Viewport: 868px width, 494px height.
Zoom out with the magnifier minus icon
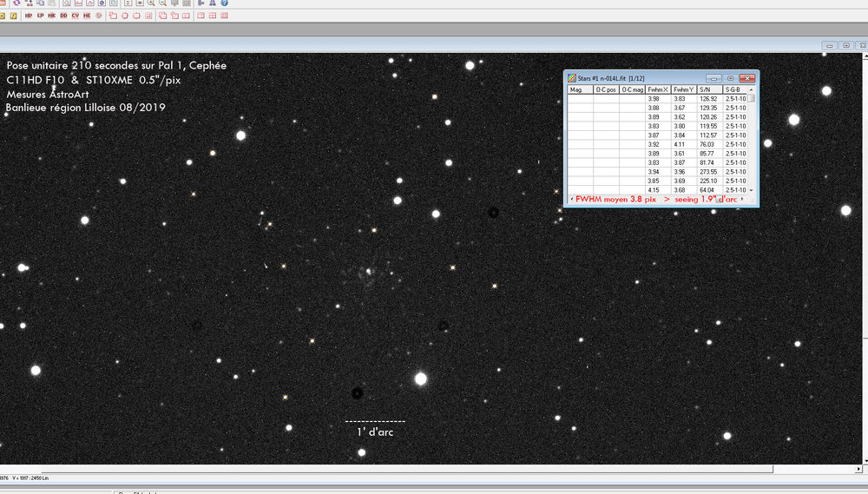coord(163,3)
